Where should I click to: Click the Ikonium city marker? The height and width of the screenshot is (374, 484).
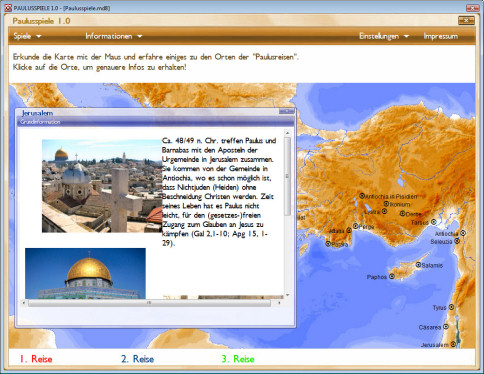point(386,204)
